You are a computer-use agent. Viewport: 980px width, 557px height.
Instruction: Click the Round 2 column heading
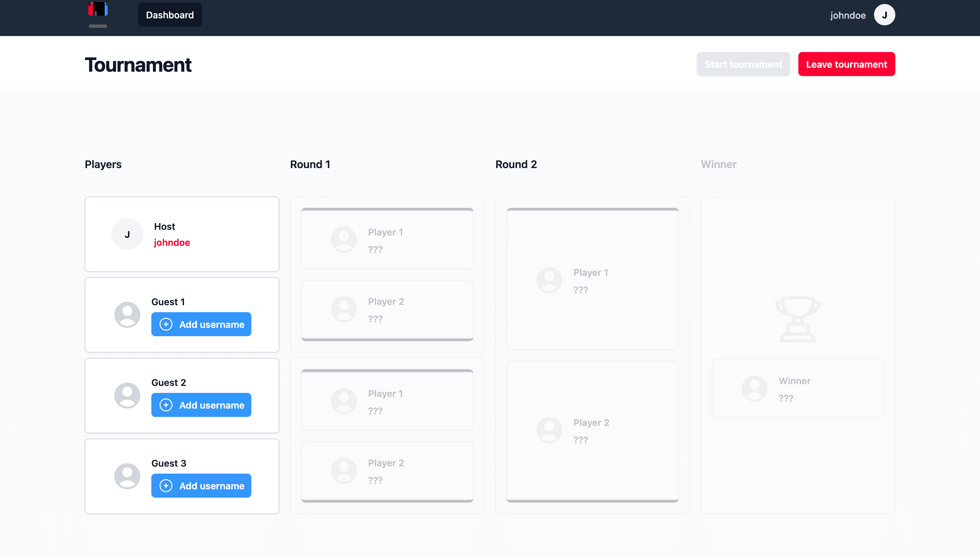[516, 164]
